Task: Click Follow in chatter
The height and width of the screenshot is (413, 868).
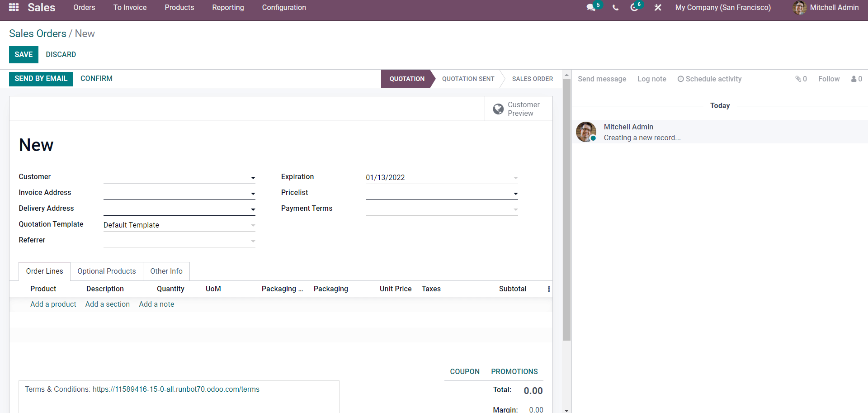Action: [829, 79]
